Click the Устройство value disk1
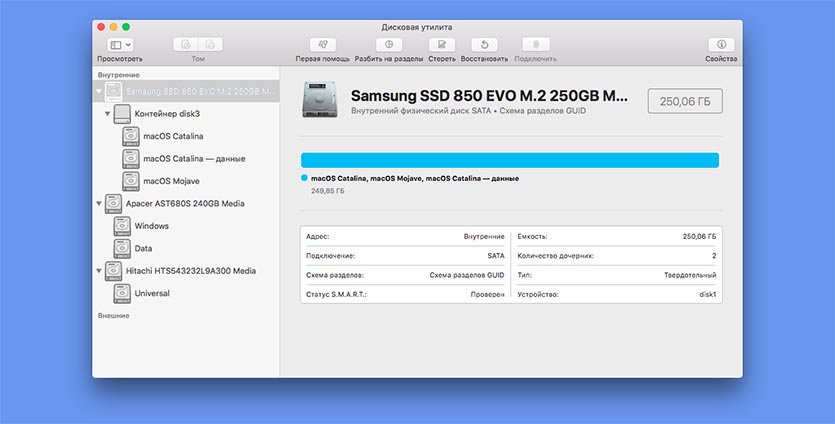Screen dimensions: 835x424 (708, 294)
